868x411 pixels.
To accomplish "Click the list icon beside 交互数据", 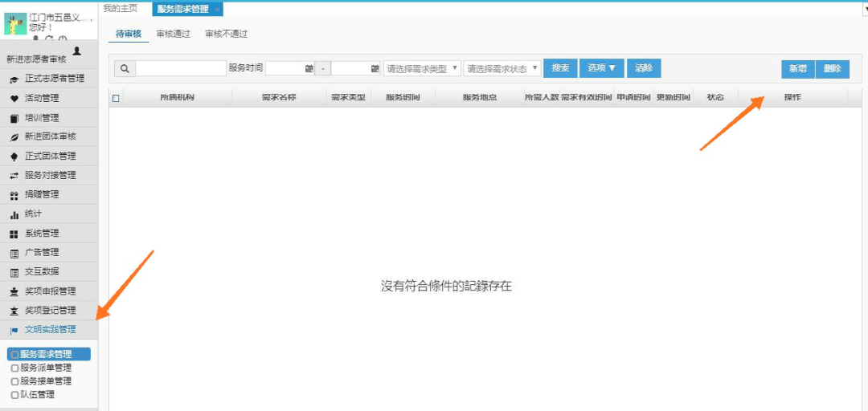I will coord(14,272).
